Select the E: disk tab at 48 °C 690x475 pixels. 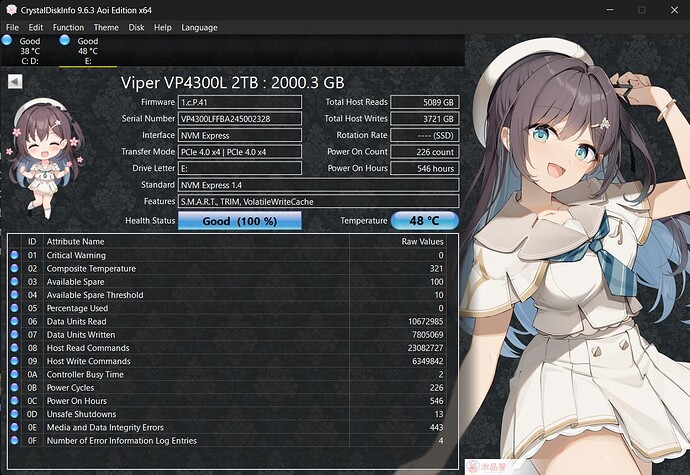(88, 51)
